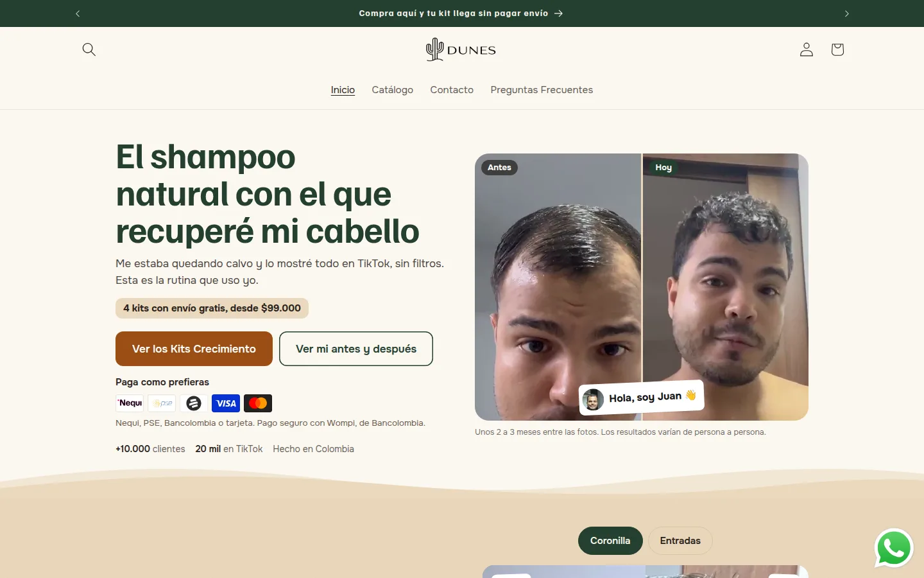Click the Hoy photo of Juan
The width and height of the screenshot is (924, 578).
click(726, 287)
